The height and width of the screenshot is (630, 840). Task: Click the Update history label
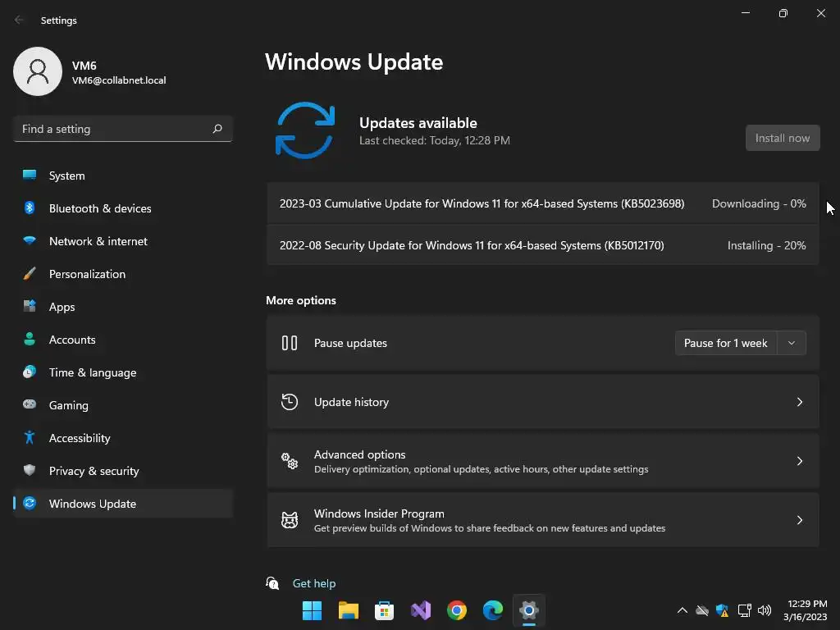click(x=351, y=402)
